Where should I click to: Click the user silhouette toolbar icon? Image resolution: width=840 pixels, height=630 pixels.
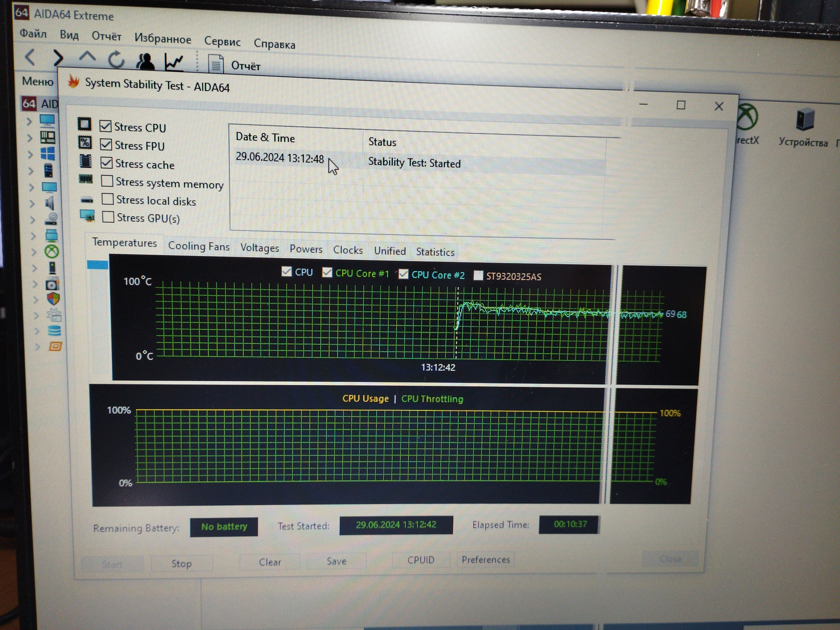point(145,61)
